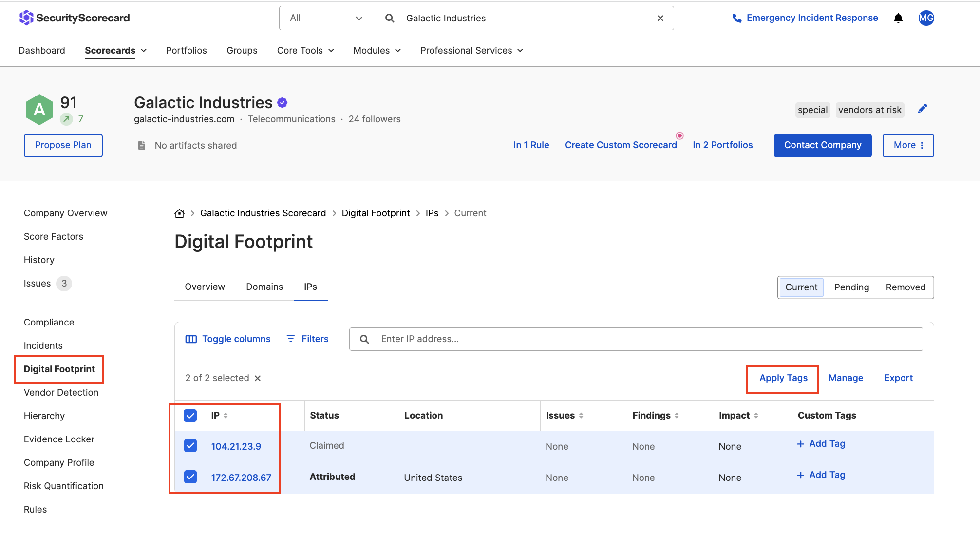Open the All search scope dropdown

(327, 18)
